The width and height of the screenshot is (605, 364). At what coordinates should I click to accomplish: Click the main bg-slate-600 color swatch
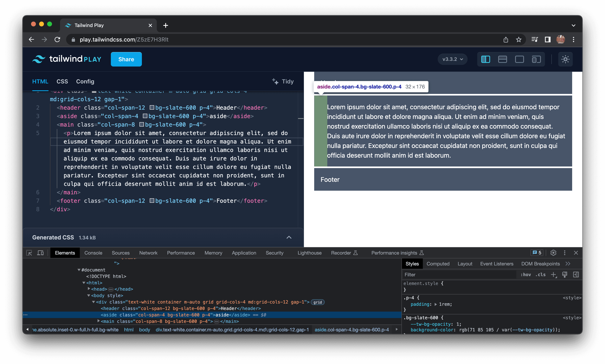141,124
